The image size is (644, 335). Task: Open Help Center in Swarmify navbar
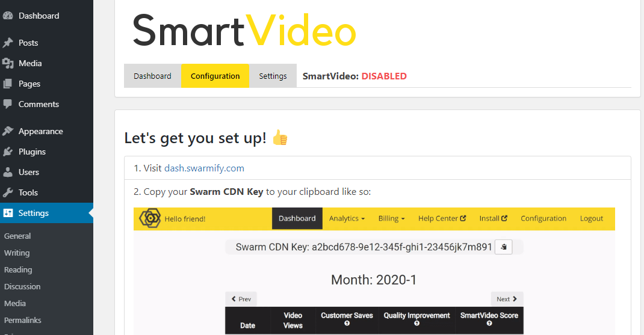click(x=442, y=218)
